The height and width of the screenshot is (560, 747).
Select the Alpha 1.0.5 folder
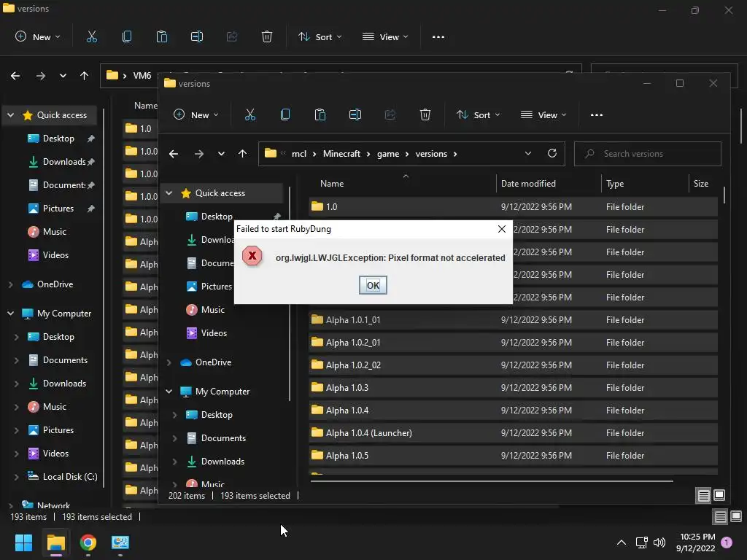513,455
